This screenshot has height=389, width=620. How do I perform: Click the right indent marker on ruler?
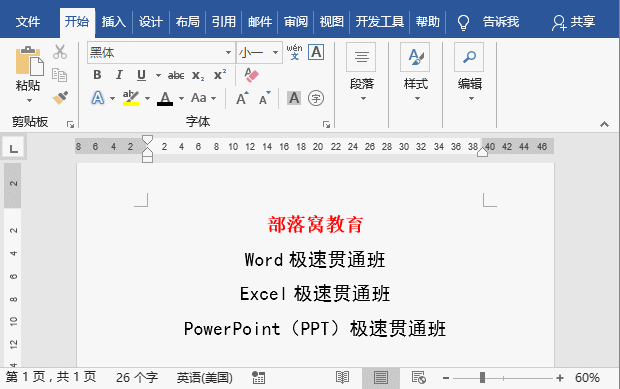(x=482, y=152)
